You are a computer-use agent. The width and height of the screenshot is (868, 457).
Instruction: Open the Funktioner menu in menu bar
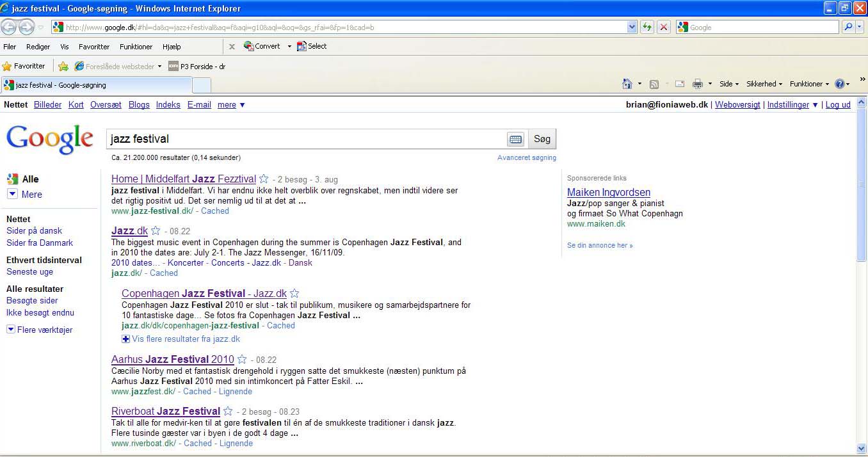(x=136, y=47)
